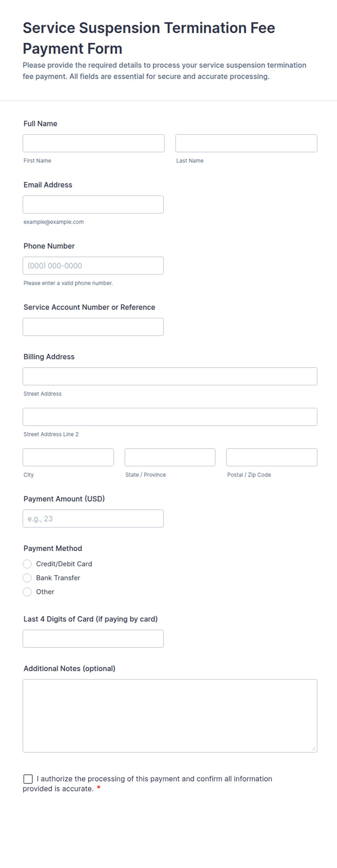Click the Street Address field
This screenshot has width=337, height=868.
pos(170,376)
